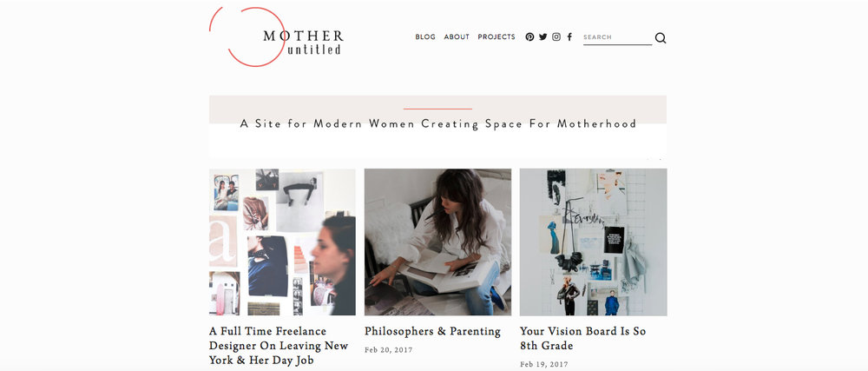
Task: Click the magnifying glass search icon
Action: pyautogui.click(x=661, y=37)
